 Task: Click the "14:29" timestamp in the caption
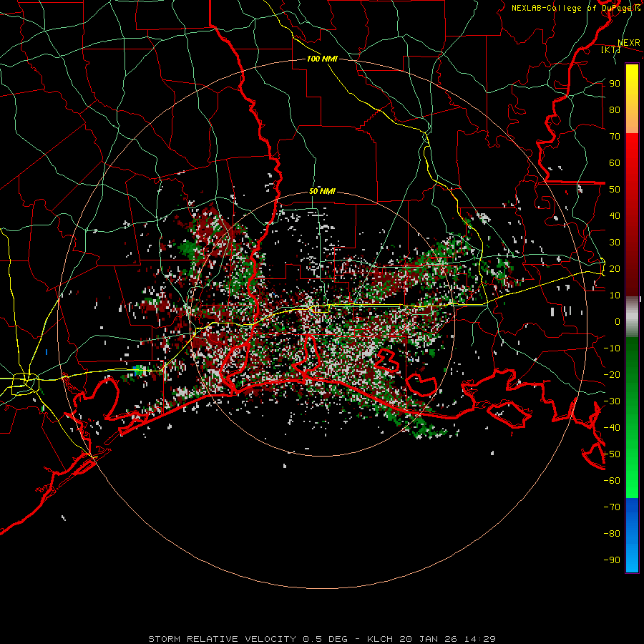[x=480, y=639]
